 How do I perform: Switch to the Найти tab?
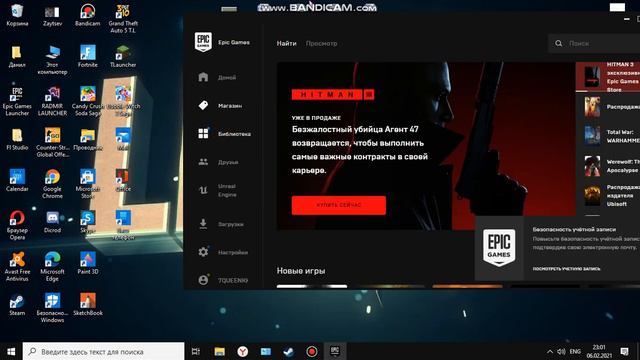pos(287,43)
